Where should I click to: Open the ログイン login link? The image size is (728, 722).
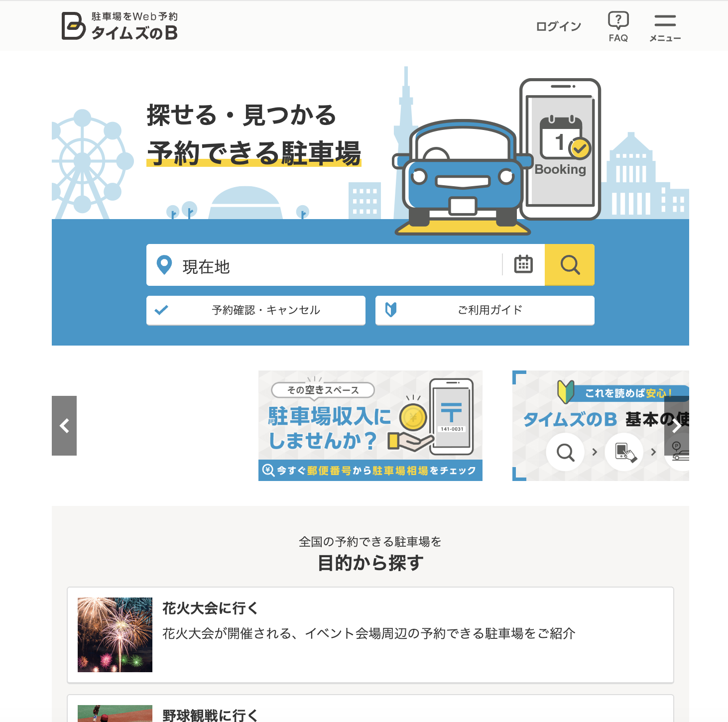[559, 26]
